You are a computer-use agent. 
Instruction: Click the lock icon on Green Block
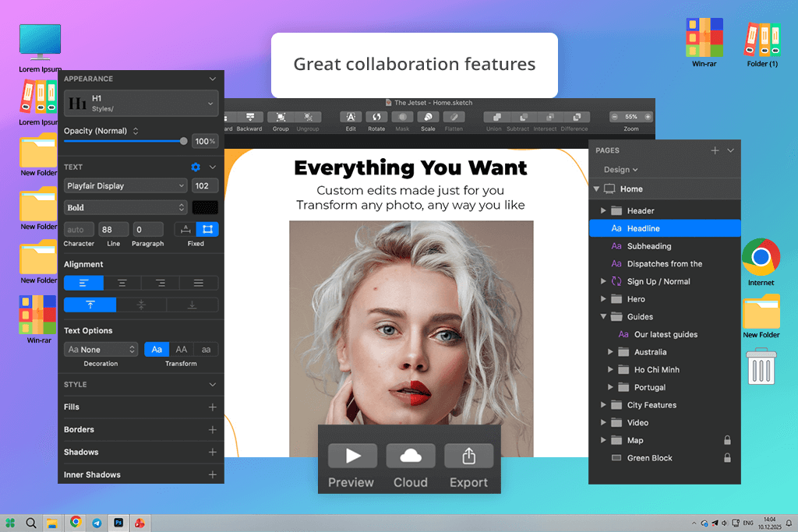727,458
